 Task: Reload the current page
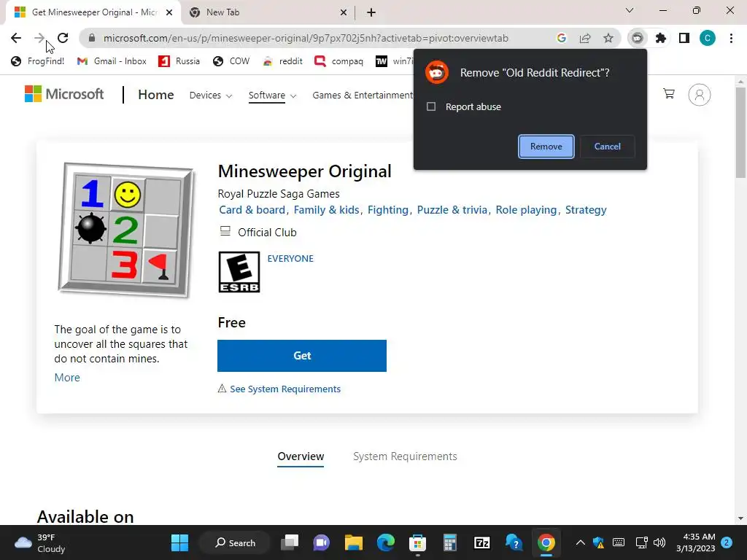click(x=63, y=38)
